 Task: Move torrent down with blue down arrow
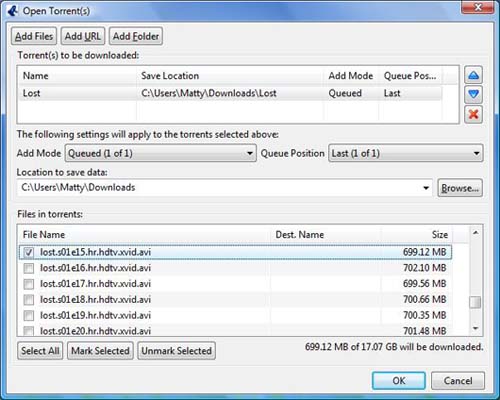473,94
